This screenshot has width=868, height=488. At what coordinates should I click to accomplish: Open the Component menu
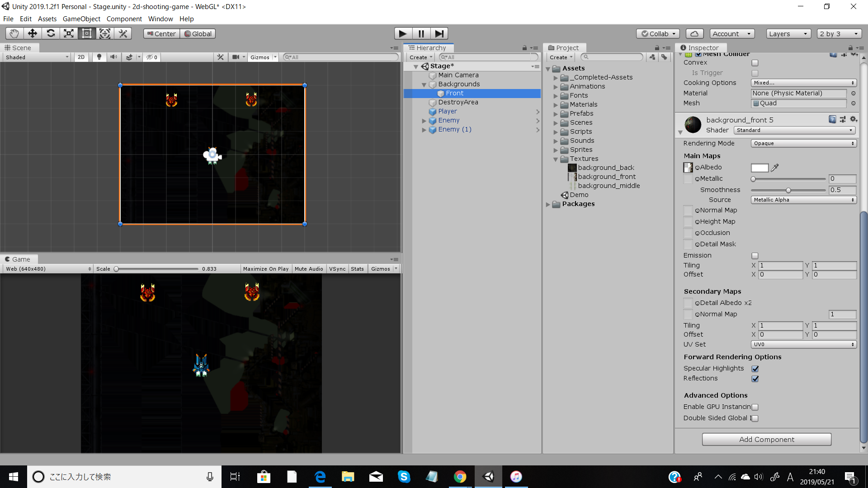124,19
